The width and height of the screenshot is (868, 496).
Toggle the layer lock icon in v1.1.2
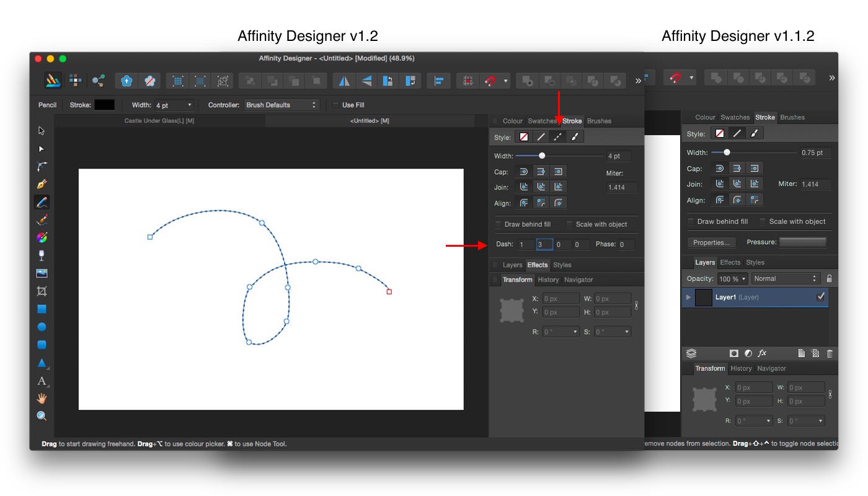click(830, 278)
